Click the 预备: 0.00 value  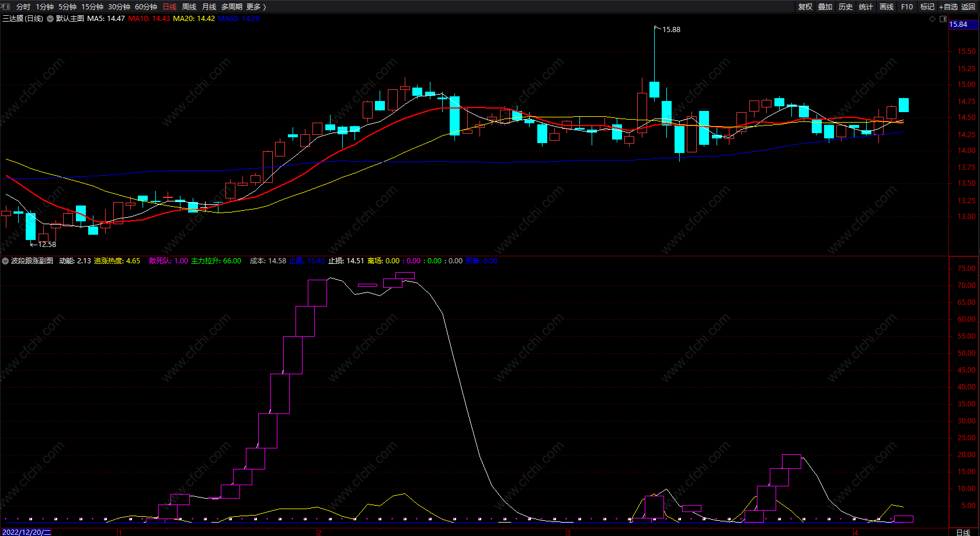[x=481, y=261]
